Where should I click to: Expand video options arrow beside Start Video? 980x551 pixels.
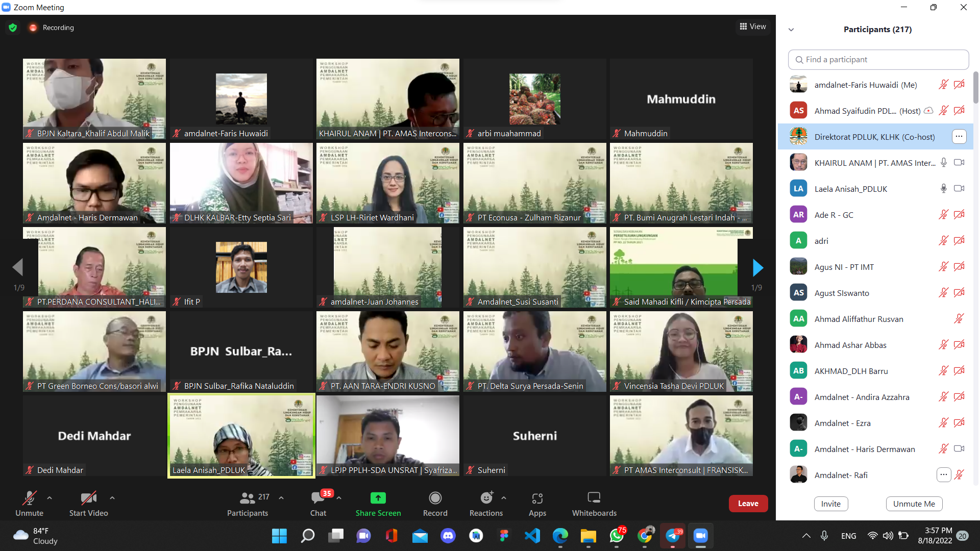click(112, 497)
